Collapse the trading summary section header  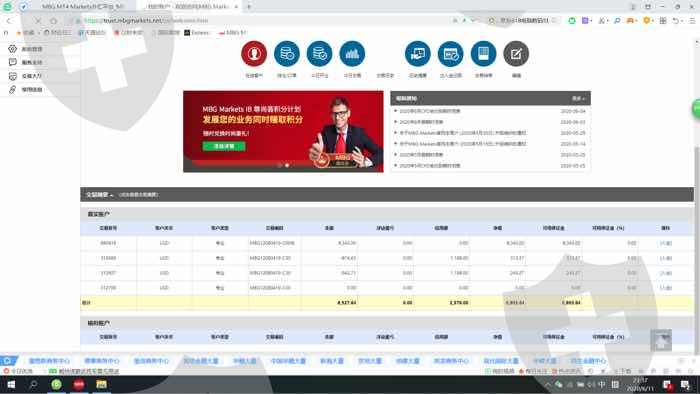[x=99, y=195]
